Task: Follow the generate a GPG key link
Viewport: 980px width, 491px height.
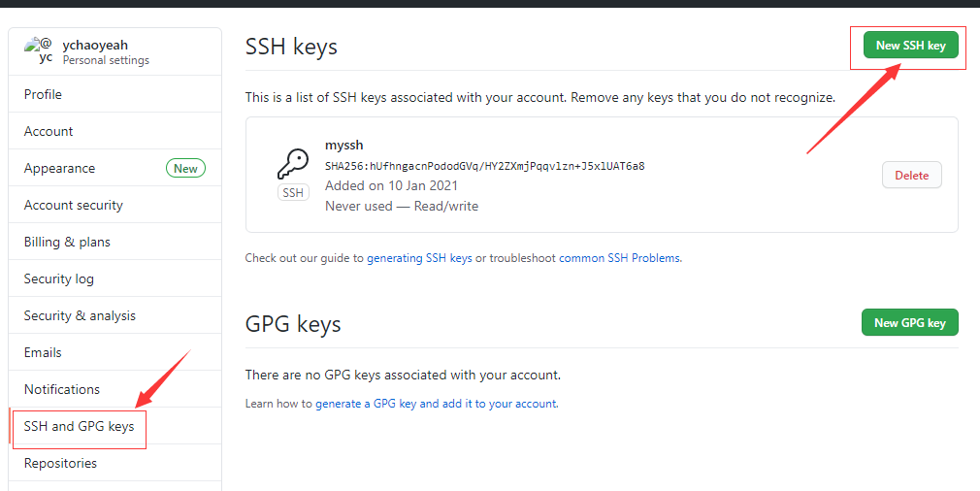Action: [437, 404]
